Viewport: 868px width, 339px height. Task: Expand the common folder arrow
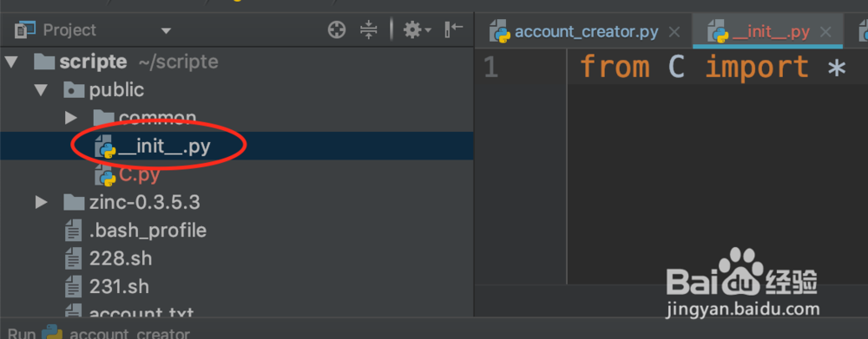(x=70, y=117)
